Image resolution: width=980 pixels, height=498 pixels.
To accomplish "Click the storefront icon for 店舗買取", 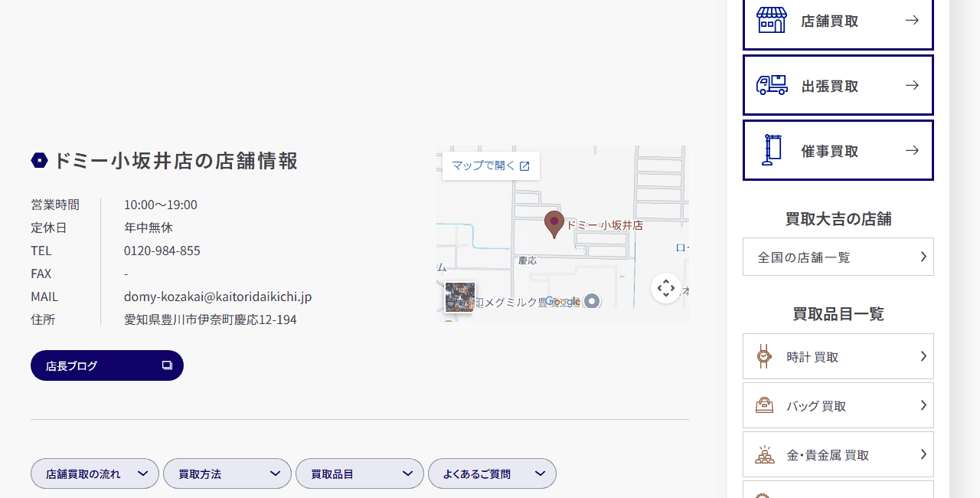I will click(772, 20).
